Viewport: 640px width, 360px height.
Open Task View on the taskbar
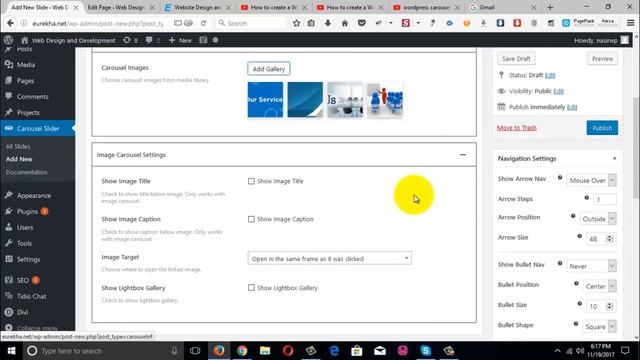(x=195, y=351)
